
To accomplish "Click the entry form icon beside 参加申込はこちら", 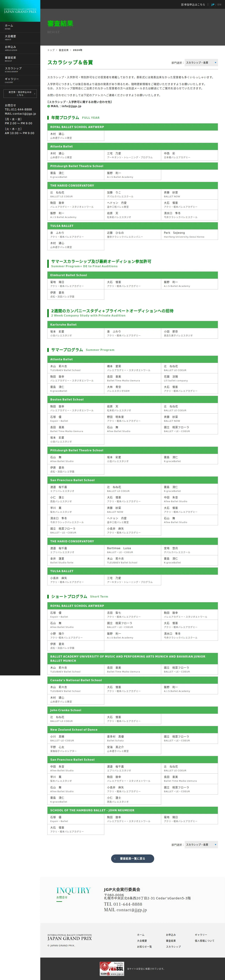I will [x=182, y=5].
